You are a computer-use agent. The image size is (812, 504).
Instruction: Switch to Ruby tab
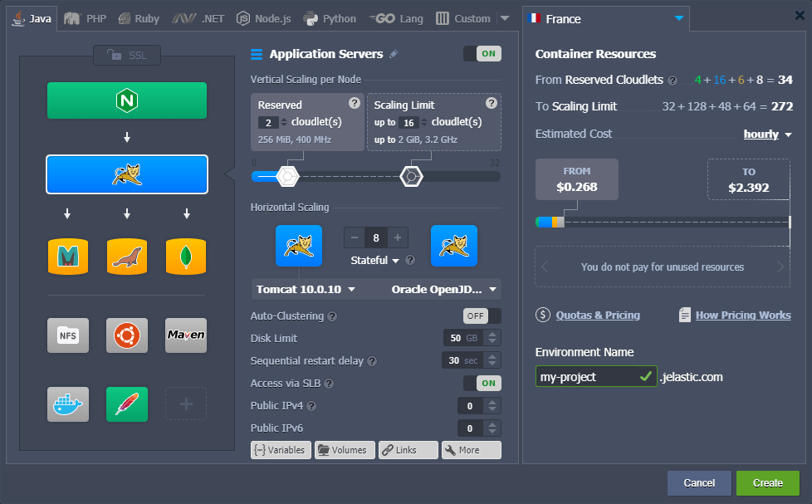click(139, 18)
